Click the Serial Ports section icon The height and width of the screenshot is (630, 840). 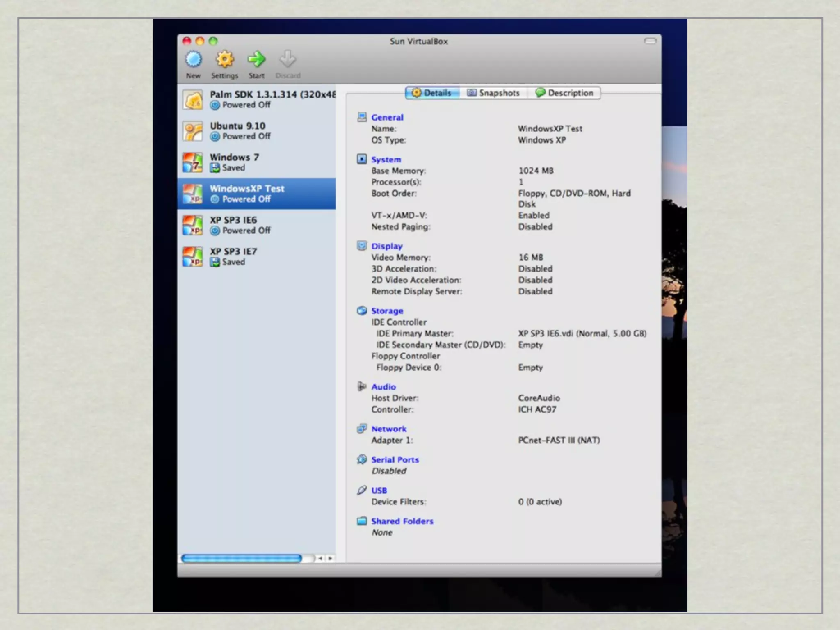pyautogui.click(x=362, y=459)
